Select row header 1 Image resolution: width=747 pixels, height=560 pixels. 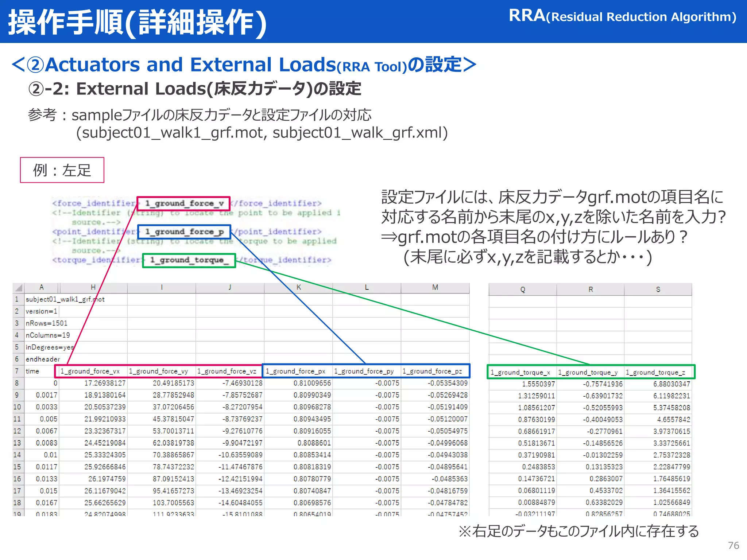tap(17, 299)
